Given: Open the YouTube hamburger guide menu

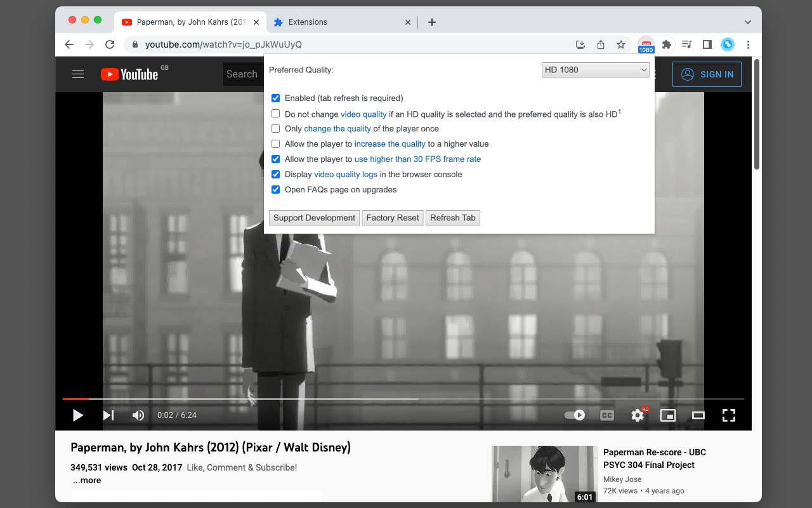Looking at the screenshot, I should 78,74.
